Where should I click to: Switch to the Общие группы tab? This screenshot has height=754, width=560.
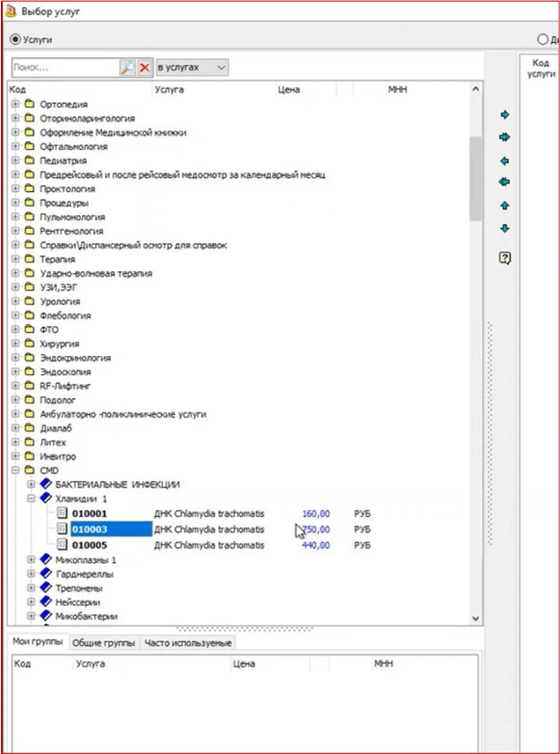(104, 643)
